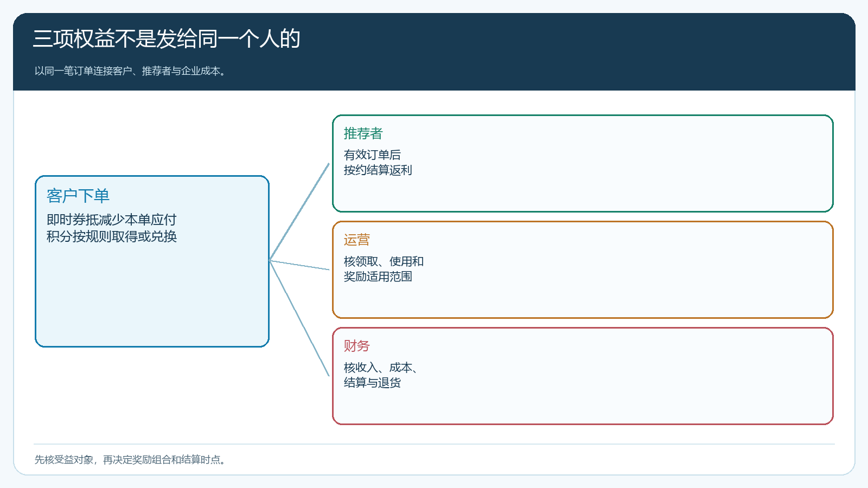The width and height of the screenshot is (868, 488).
Task: Click the text 核领取、使用和
Action: tap(384, 261)
